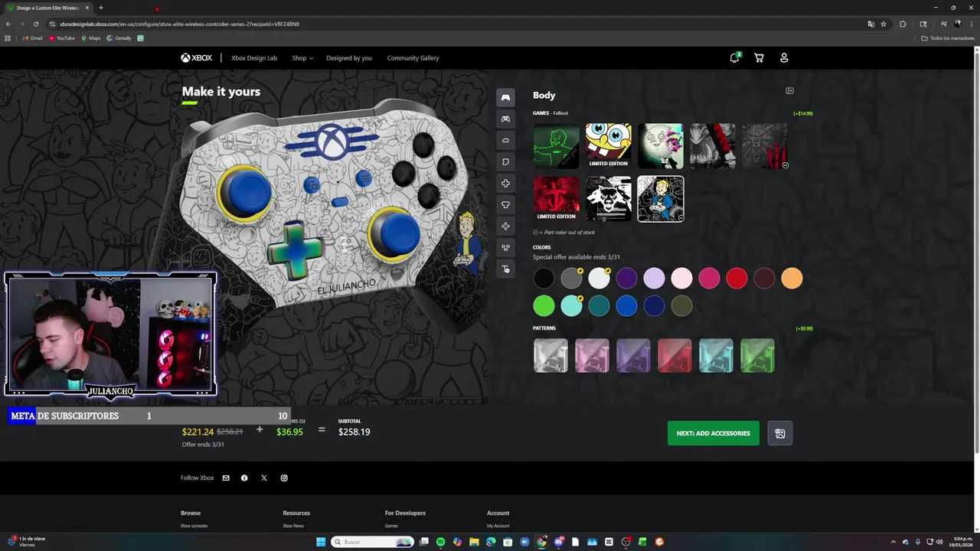980x551 pixels.
Task: Open the Todos los marcadores folder
Action: point(948,38)
